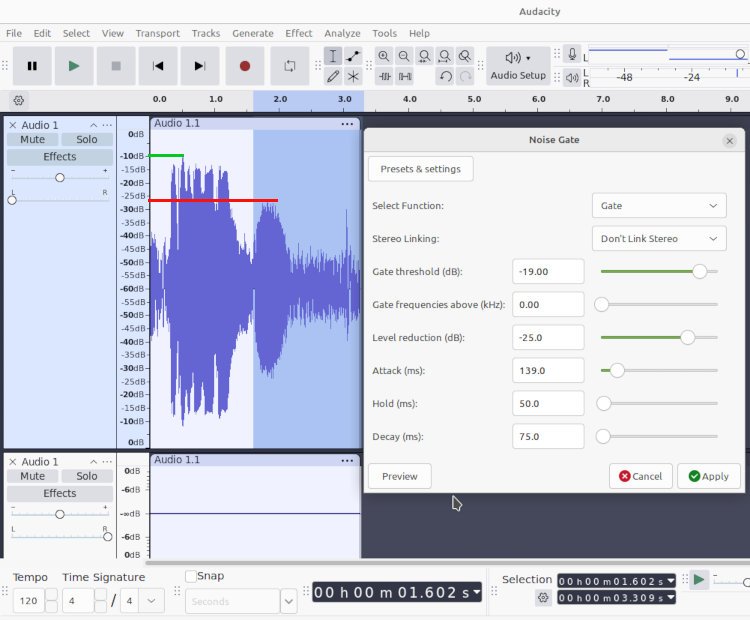Image resolution: width=750 pixels, height=620 pixels.
Task: Click Trim audio outside selection icon
Action: point(385,76)
